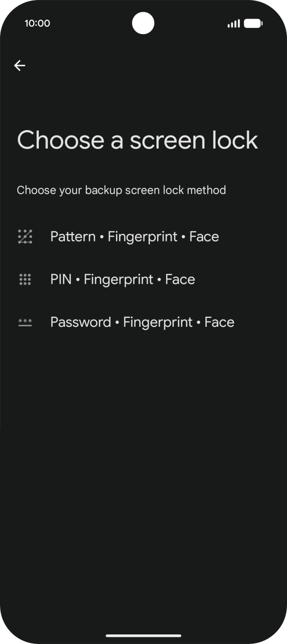Tap the front camera cutout area
Viewport: 287px width, 644px height.
point(143,23)
